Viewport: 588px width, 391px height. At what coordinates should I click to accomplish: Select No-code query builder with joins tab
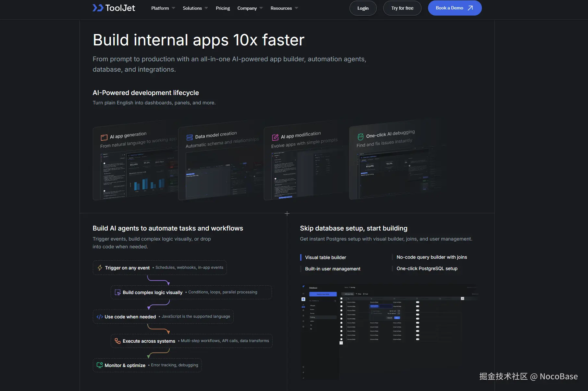pos(432,257)
